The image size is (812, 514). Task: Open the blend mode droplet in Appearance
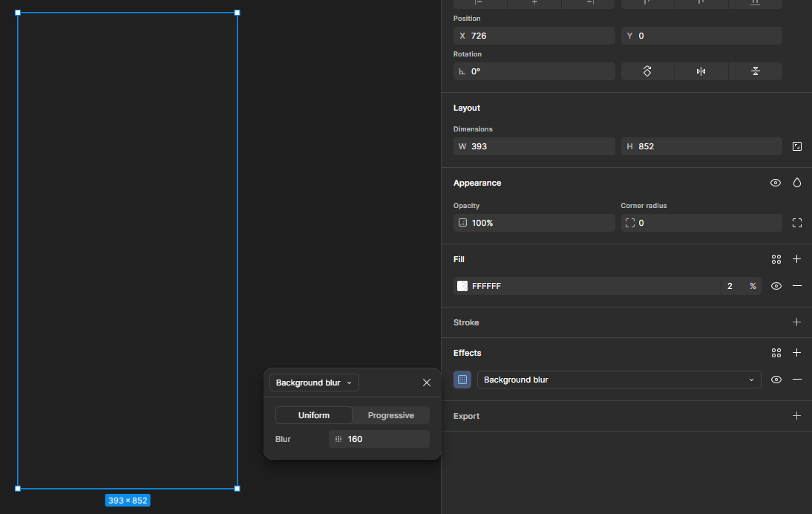[797, 183]
